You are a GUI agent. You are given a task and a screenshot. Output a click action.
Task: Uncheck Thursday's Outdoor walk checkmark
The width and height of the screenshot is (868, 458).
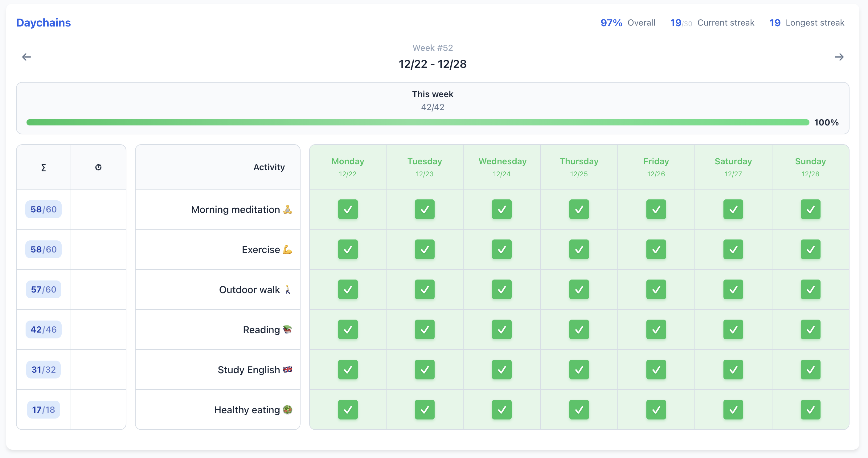[579, 289]
